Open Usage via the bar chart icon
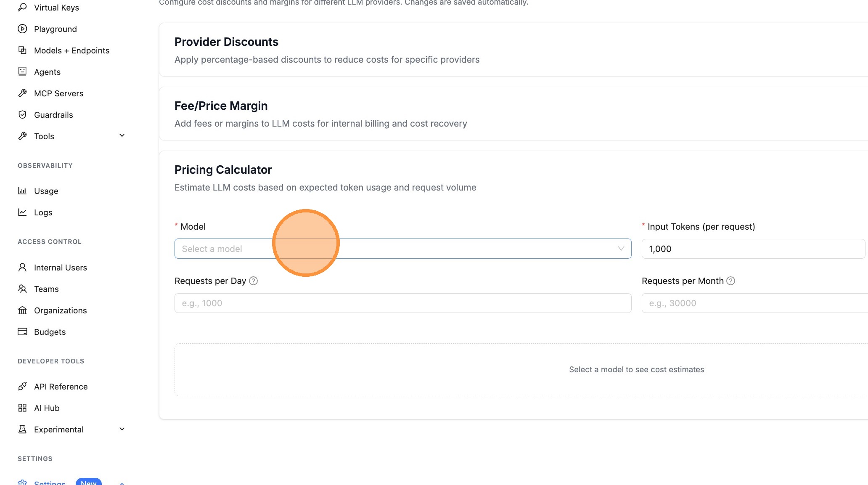Image resolution: width=868 pixels, height=485 pixels. coord(22,191)
